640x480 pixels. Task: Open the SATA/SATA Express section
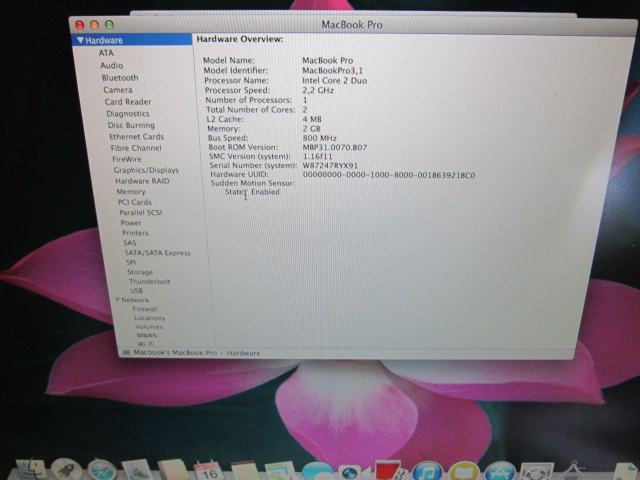(157, 253)
